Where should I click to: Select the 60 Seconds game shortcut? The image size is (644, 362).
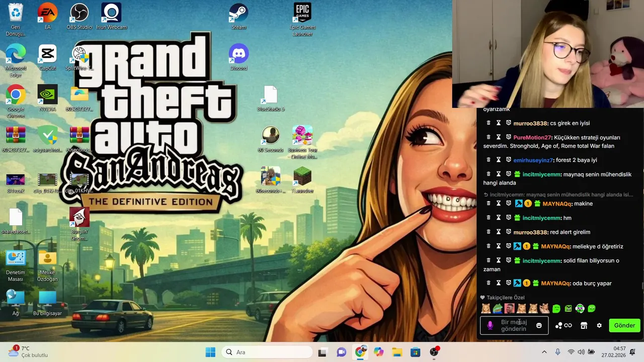click(271, 139)
